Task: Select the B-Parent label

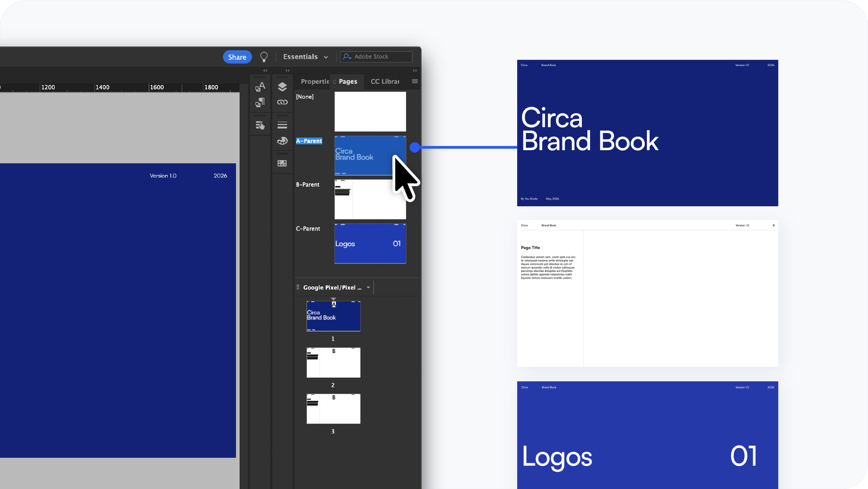Action: [x=307, y=185]
